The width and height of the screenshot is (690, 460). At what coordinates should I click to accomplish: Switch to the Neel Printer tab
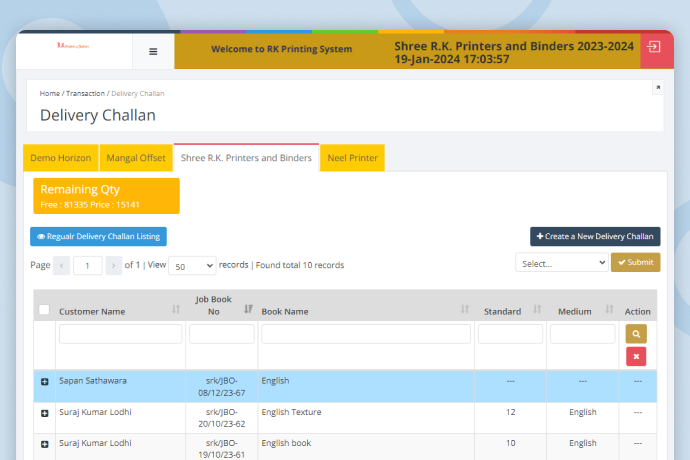click(x=352, y=158)
